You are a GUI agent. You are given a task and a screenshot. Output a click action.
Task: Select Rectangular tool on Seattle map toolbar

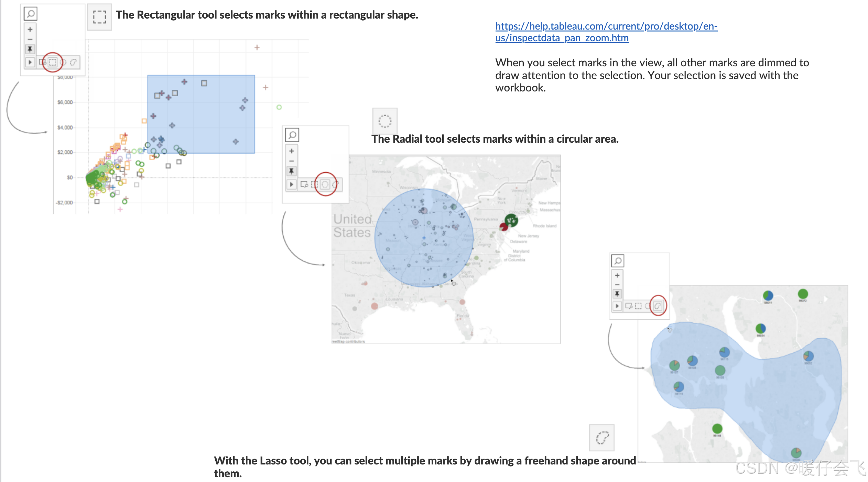pos(638,306)
